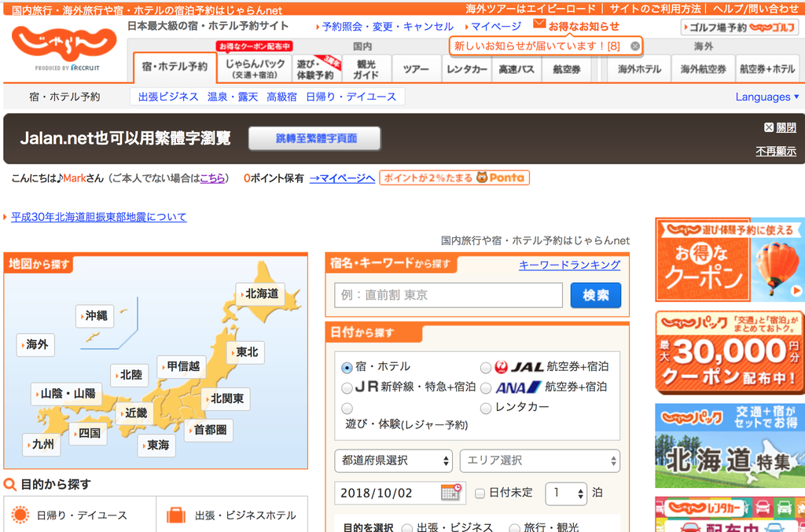The height and width of the screenshot is (532, 805).
Task: Open the 北海道胆振東部地震 notice link
Action: 98,217
